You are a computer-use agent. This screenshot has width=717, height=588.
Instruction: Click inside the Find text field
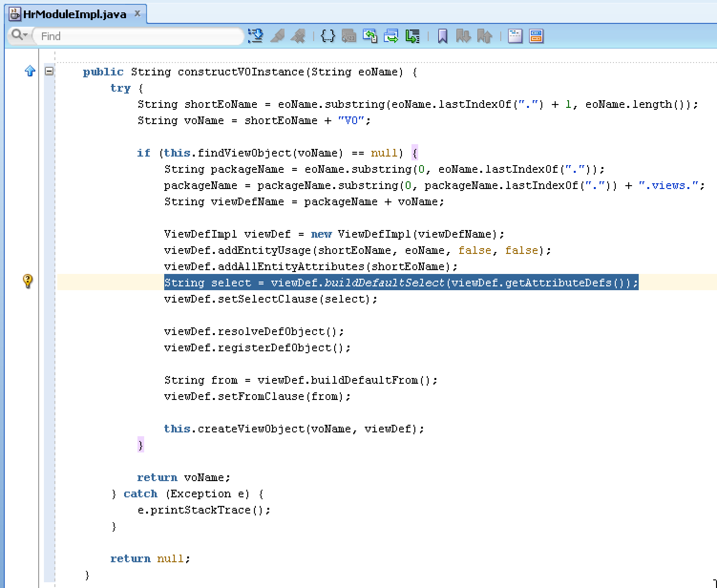[138, 36]
